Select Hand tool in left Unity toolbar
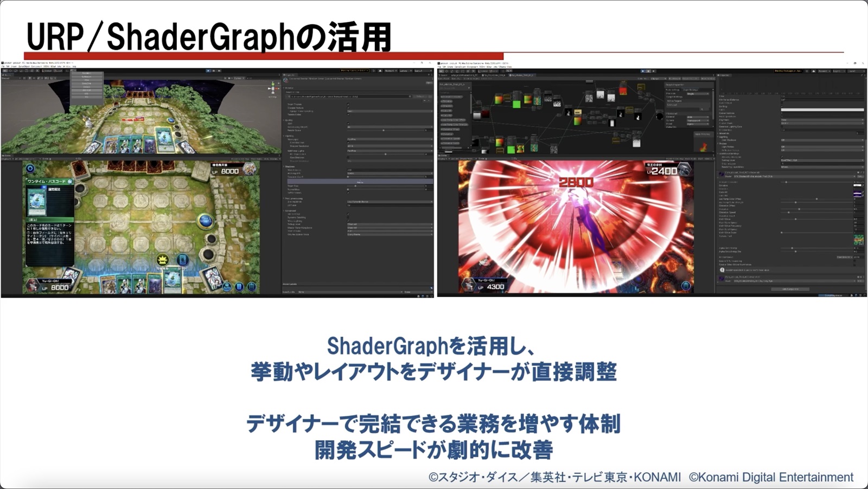The image size is (868, 489). coord(5,70)
